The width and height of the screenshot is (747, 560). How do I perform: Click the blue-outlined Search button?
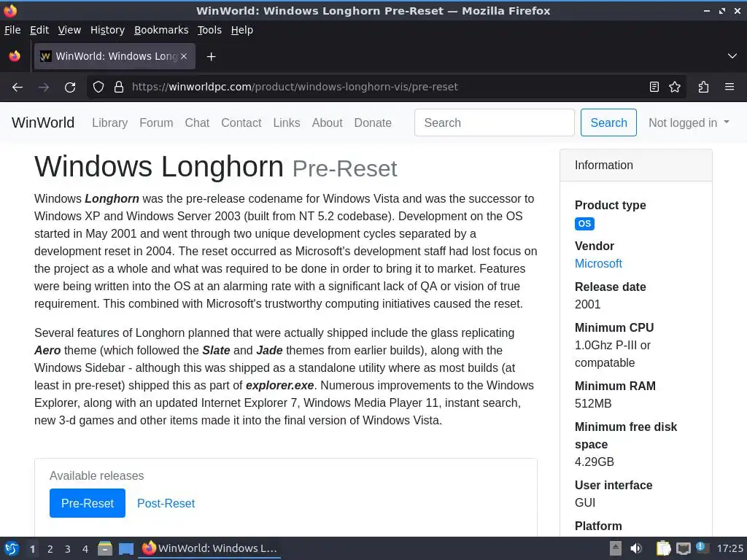pyautogui.click(x=608, y=122)
